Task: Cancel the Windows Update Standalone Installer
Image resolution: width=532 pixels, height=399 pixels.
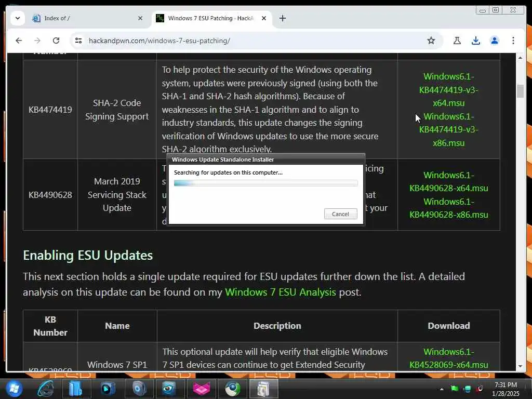Action: pyautogui.click(x=340, y=214)
